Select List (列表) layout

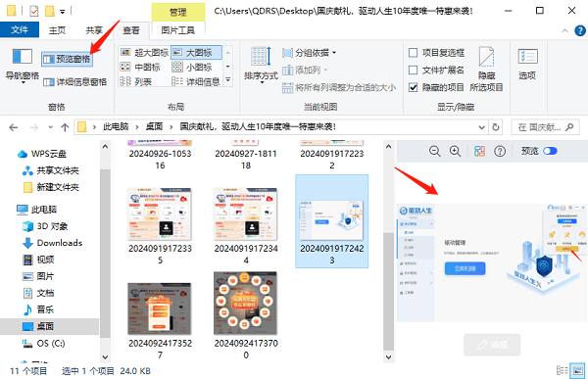tap(136, 81)
